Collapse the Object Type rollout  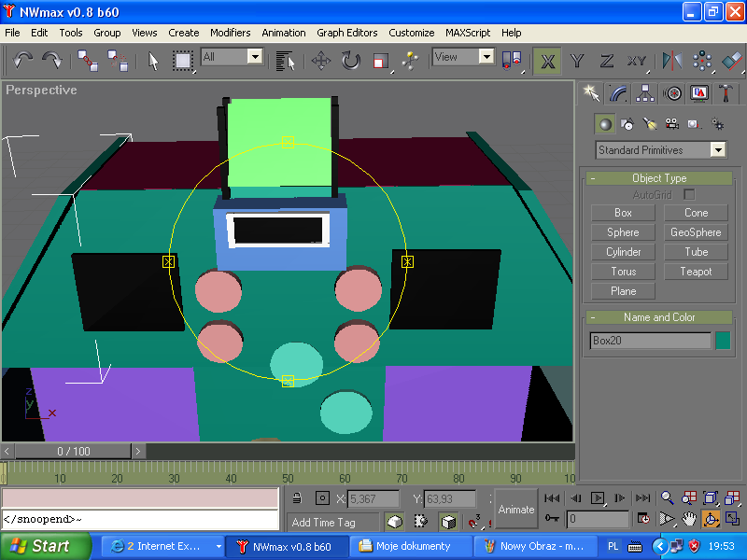(x=659, y=178)
